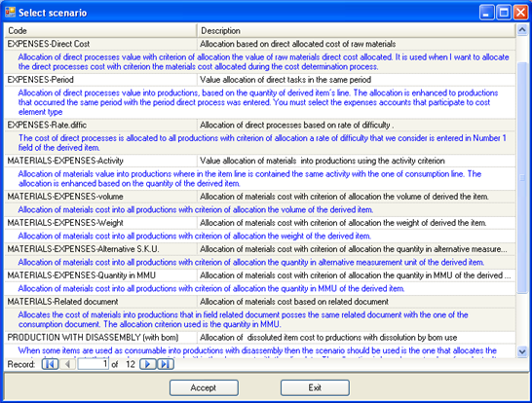Jump to first record navigation icon

[51, 364]
